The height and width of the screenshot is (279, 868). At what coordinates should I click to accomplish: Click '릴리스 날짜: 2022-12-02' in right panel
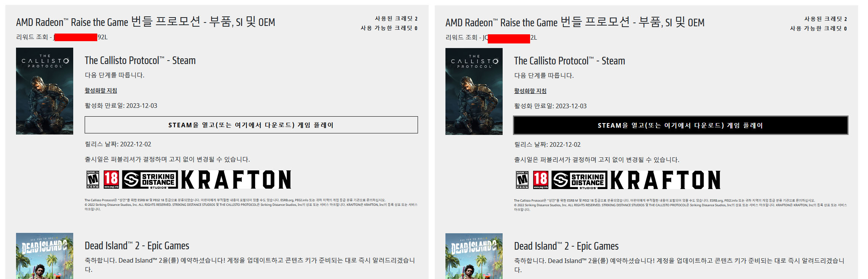click(x=547, y=144)
